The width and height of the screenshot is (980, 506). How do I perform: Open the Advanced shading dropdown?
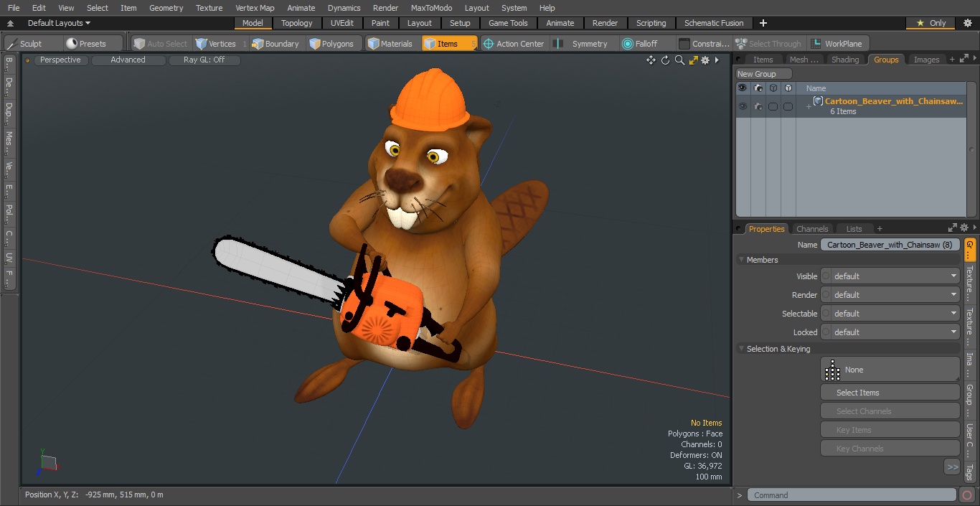[128, 60]
